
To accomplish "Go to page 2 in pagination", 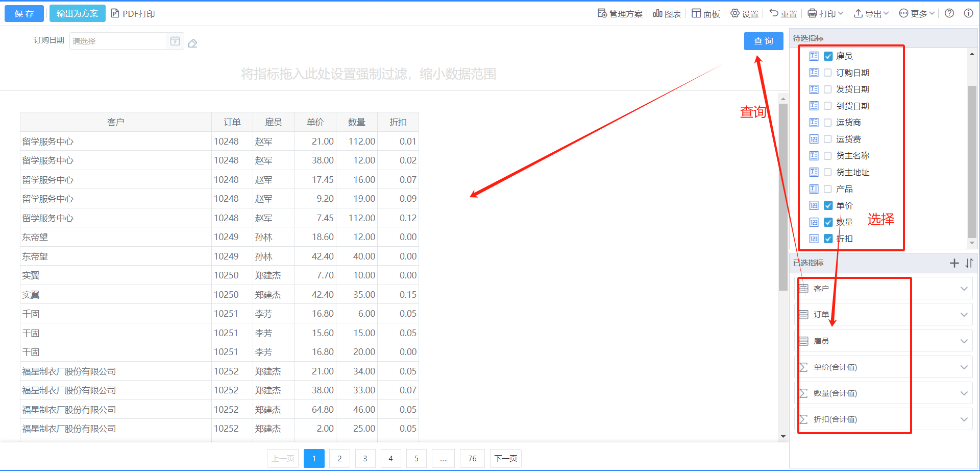I will (x=339, y=458).
